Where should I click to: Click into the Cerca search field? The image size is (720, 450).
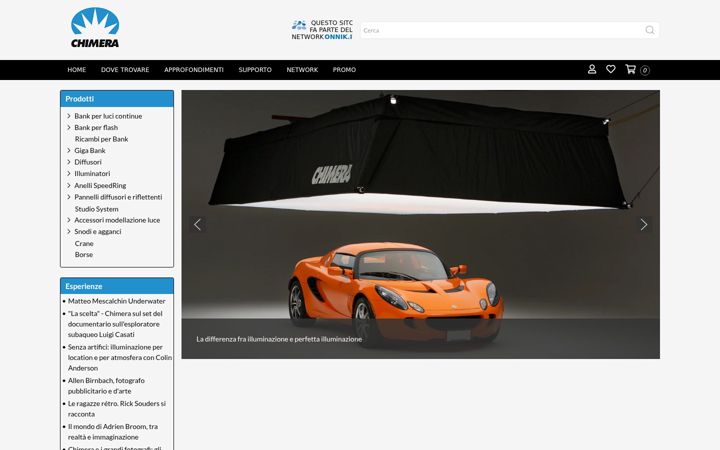(x=503, y=30)
